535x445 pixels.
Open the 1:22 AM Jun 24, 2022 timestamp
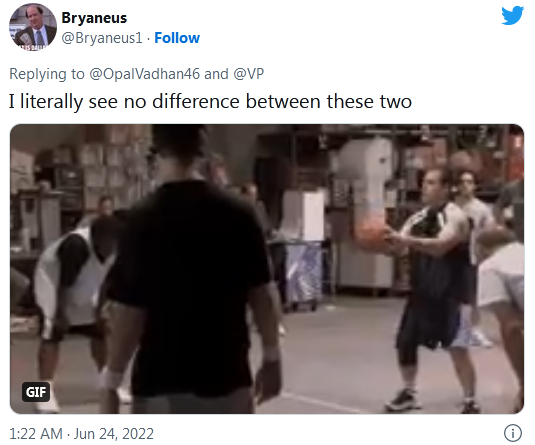(x=82, y=434)
